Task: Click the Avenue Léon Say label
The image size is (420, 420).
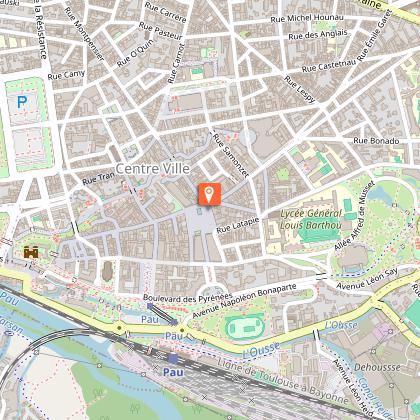Action: (367, 279)
